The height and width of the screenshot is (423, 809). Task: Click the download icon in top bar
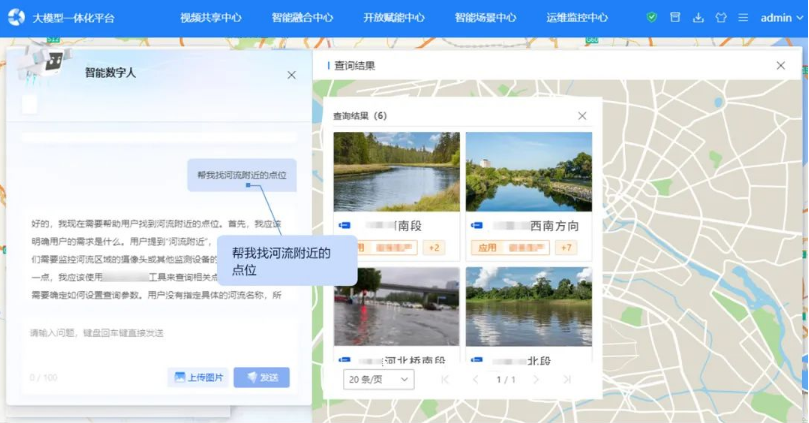coord(698,17)
